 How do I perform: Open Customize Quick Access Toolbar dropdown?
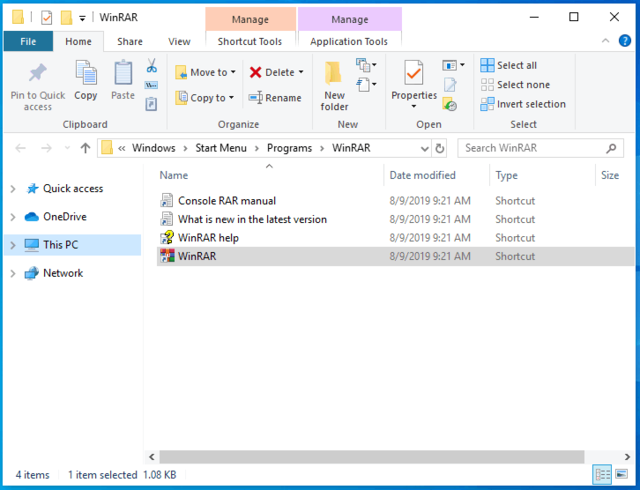[x=82, y=18]
